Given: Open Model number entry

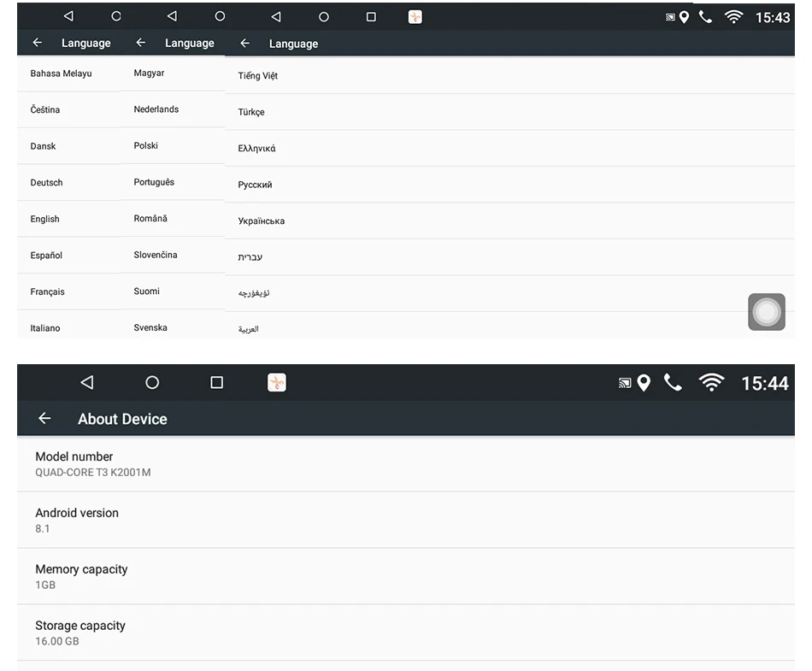Looking at the screenshot, I should tap(406, 464).
